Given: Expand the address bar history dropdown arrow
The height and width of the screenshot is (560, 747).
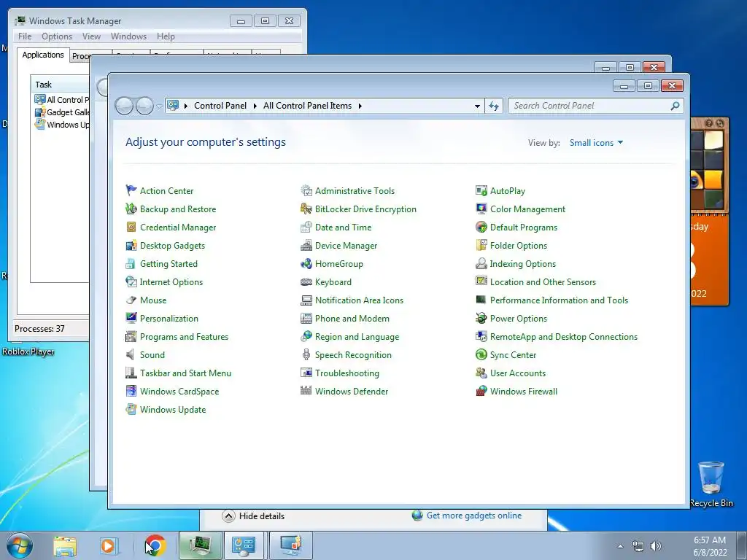Looking at the screenshot, I should [477, 106].
